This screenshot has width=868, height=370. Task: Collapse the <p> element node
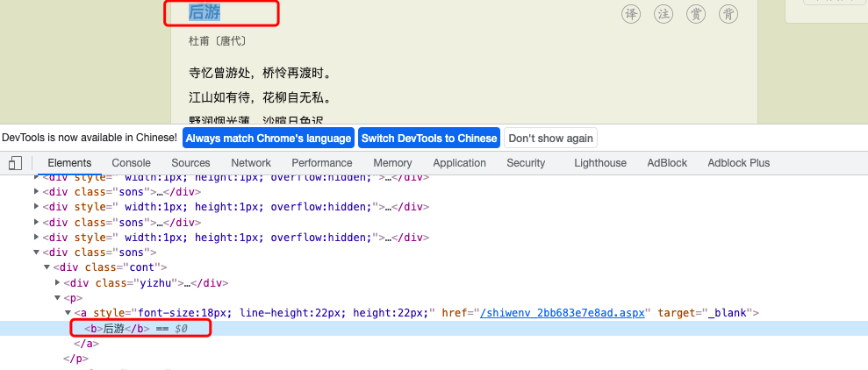[x=58, y=298]
